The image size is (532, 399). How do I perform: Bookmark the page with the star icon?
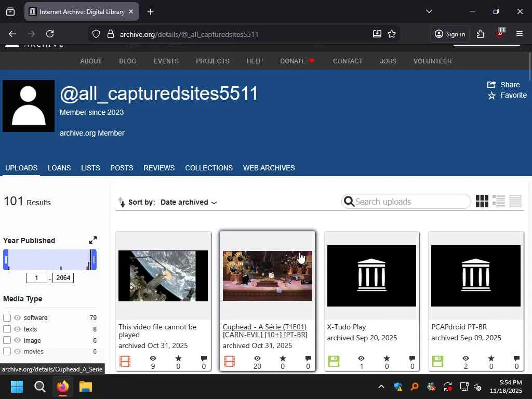point(392,34)
